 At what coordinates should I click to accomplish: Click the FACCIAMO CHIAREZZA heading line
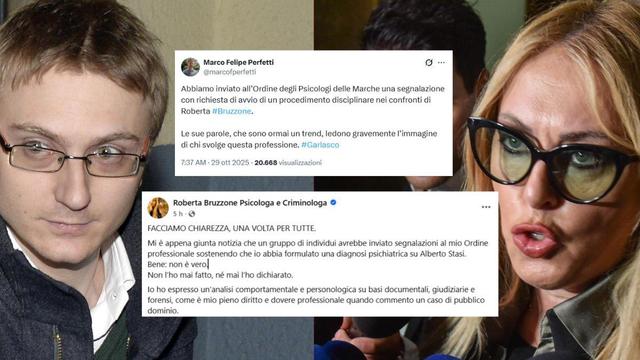pyautogui.click(x=231, y=228)
